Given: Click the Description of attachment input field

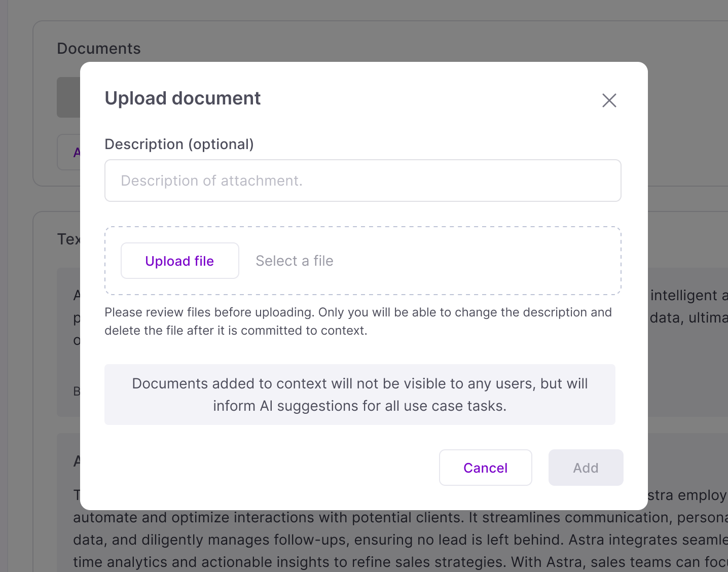Looking at the screenshot, I should click(x=362, y=181).
